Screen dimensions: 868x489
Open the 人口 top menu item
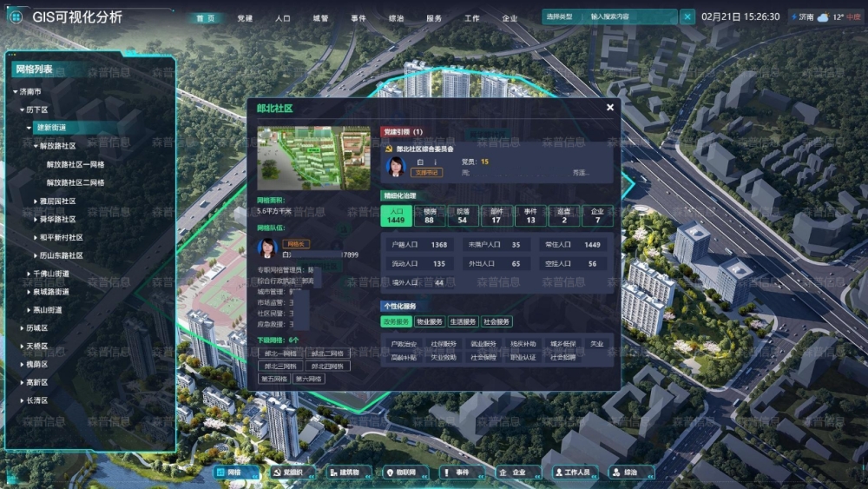pyautogui.click(x=282, y=18)
